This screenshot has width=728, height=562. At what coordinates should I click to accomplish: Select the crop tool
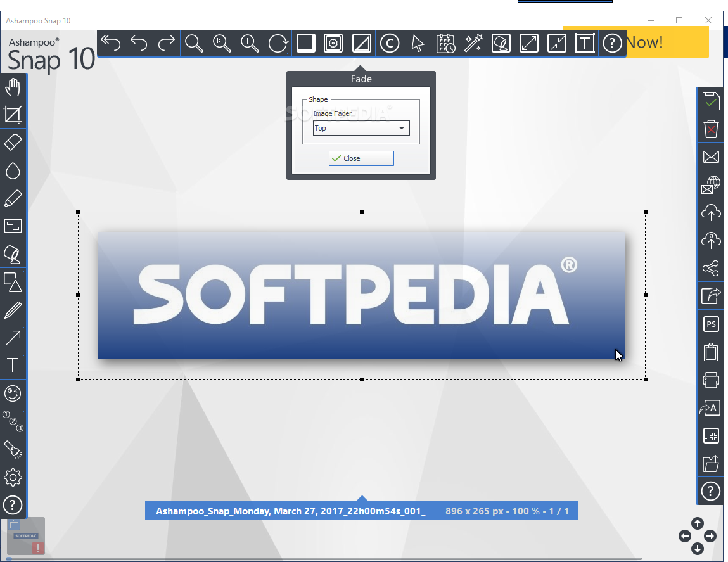pyautogui.click(x=13, y=115)
